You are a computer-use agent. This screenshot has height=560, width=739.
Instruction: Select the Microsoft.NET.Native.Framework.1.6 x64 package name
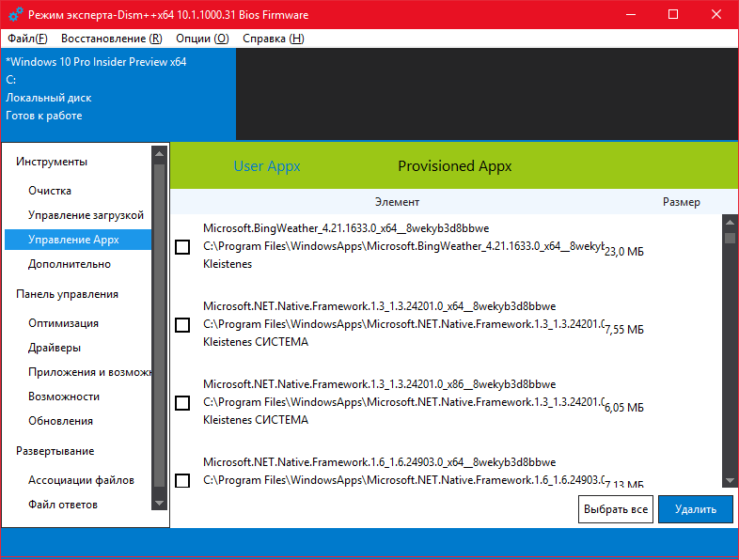[380, 462]
